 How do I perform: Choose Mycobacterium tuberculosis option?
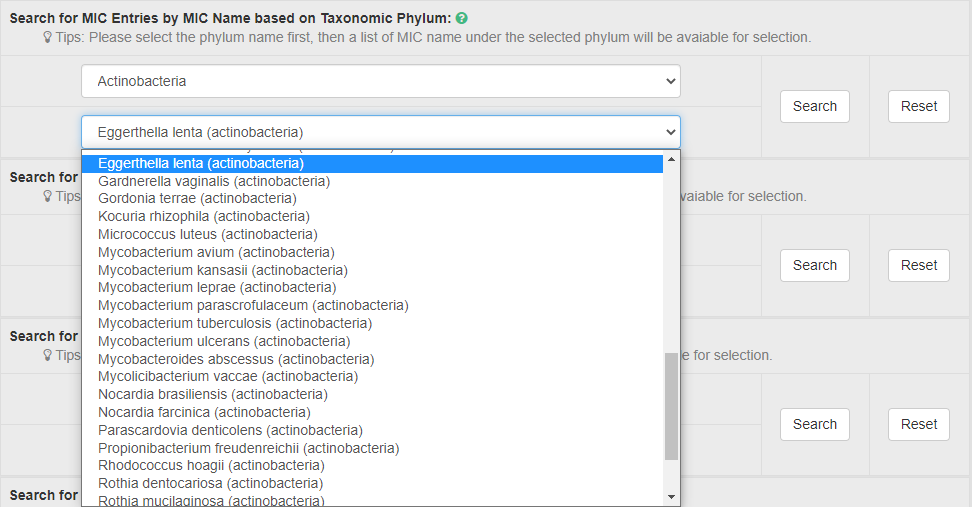[235, 323]
